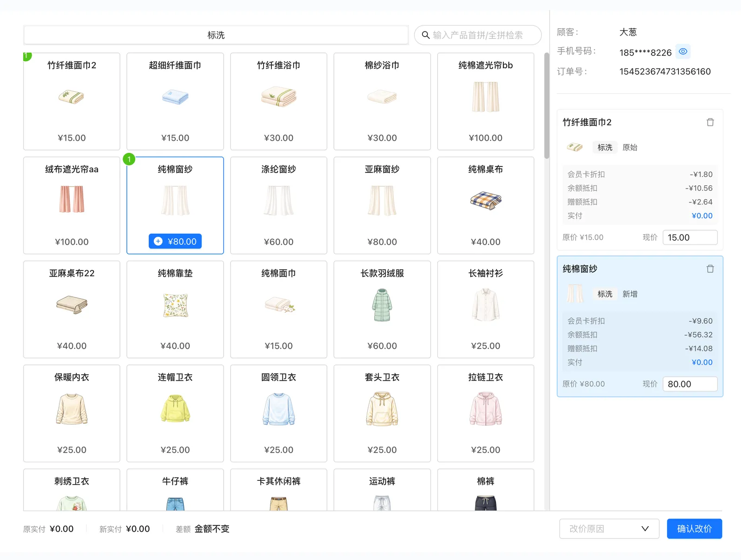Open the 改价原因 dropdown
Image resolution: width=741 pixels, height=560 pixels.
[x=609, y=529]
